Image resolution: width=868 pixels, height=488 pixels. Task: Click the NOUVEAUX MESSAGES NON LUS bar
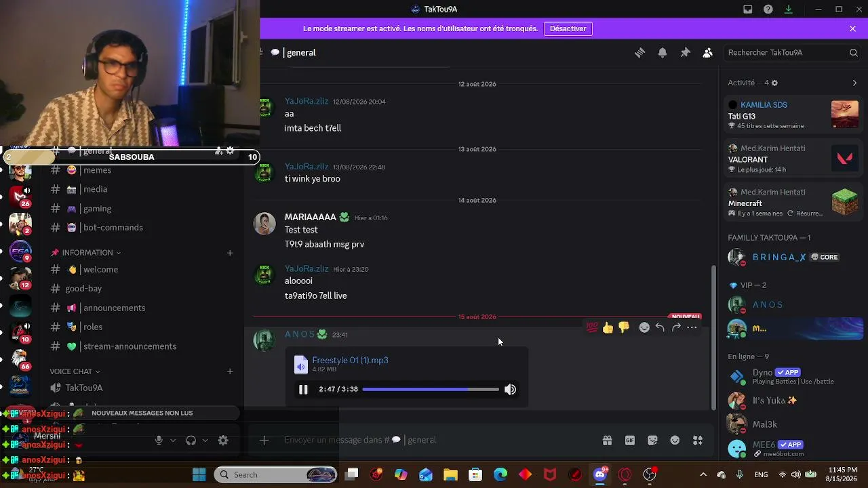pyautogui.click(x=142, y=413)
